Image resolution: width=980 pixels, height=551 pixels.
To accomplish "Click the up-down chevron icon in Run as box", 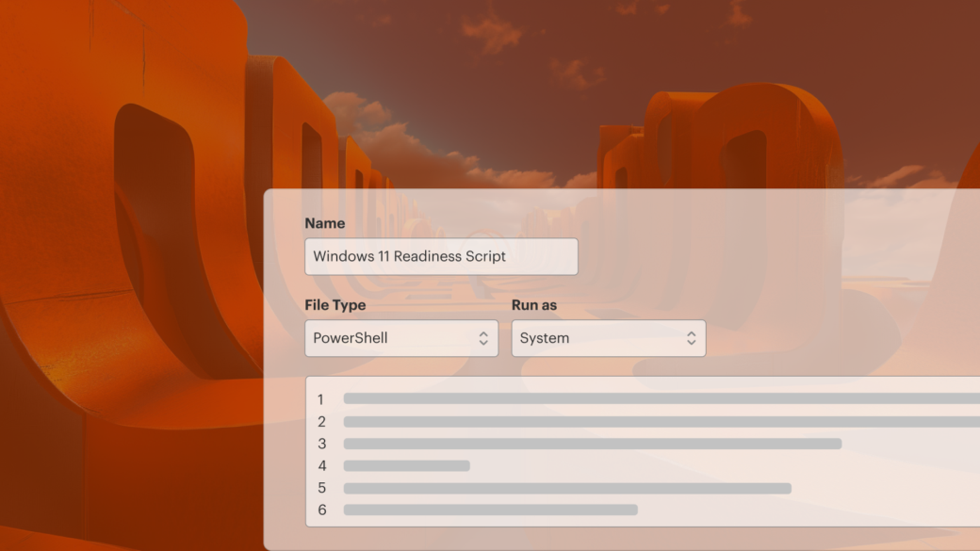I will tap(691, 338).
